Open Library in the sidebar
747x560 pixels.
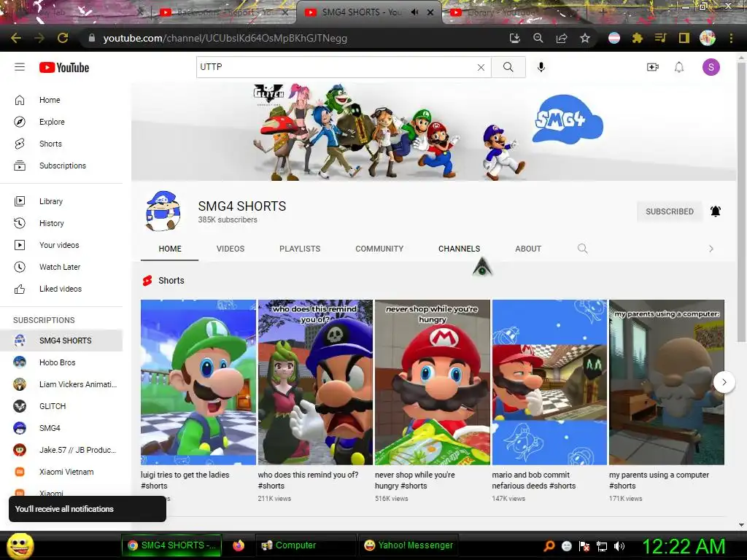click(61, 201)
